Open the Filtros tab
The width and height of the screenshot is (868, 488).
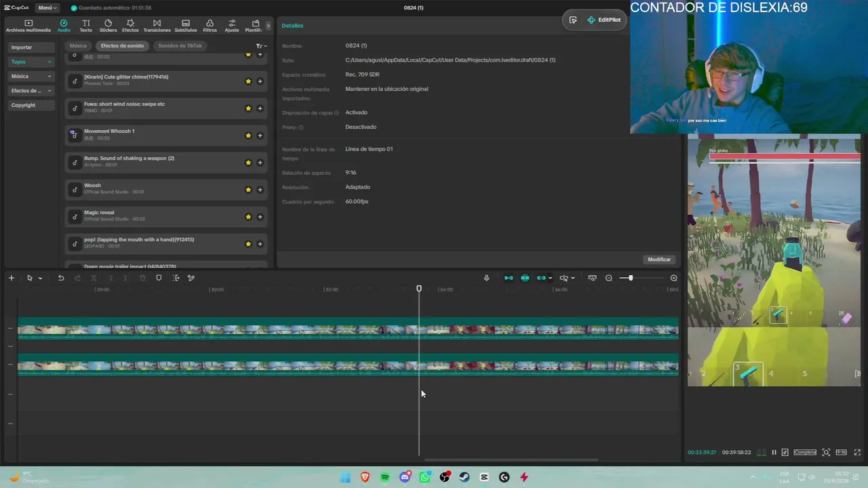[x=210, y=26]
